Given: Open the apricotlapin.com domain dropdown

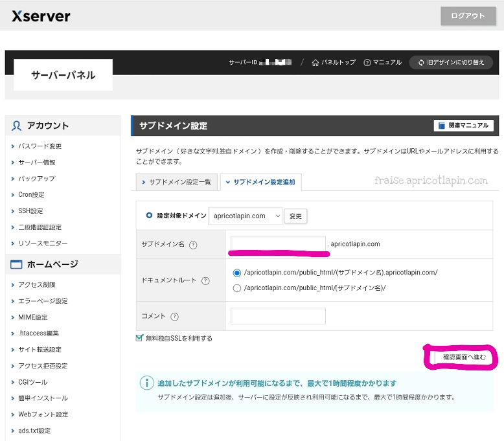Looking at the screenshot, I should point(246,216).
